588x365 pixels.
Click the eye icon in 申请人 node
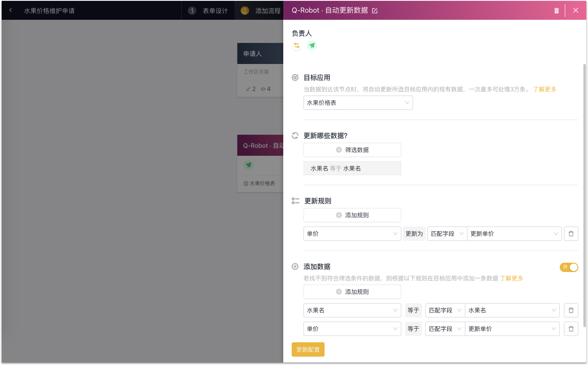[x=263, y=89]
